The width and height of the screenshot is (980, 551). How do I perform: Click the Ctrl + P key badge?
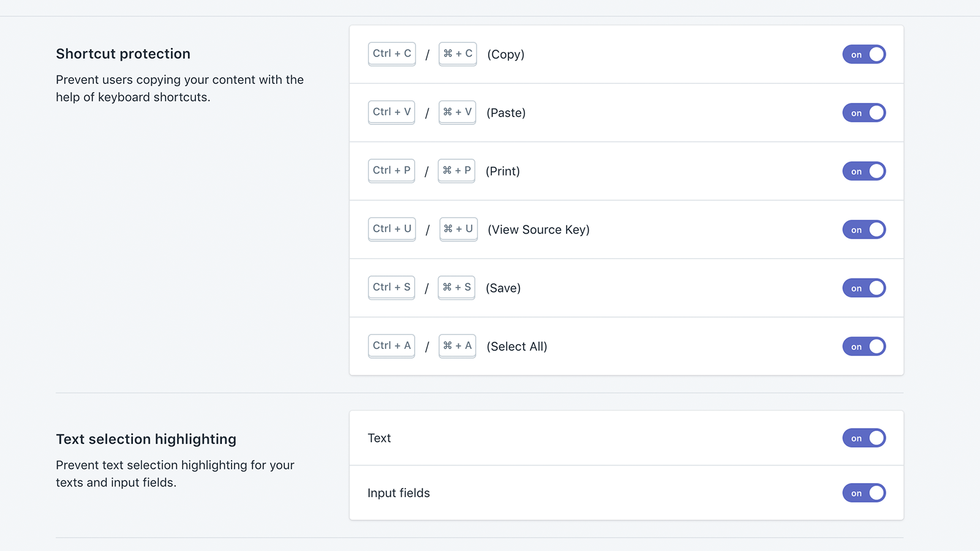391,171
